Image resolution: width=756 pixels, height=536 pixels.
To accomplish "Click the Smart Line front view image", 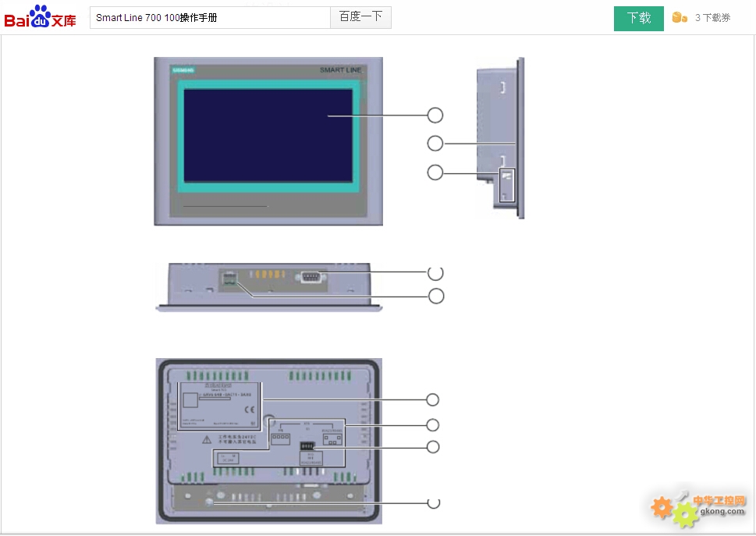I will pos(268,141).
